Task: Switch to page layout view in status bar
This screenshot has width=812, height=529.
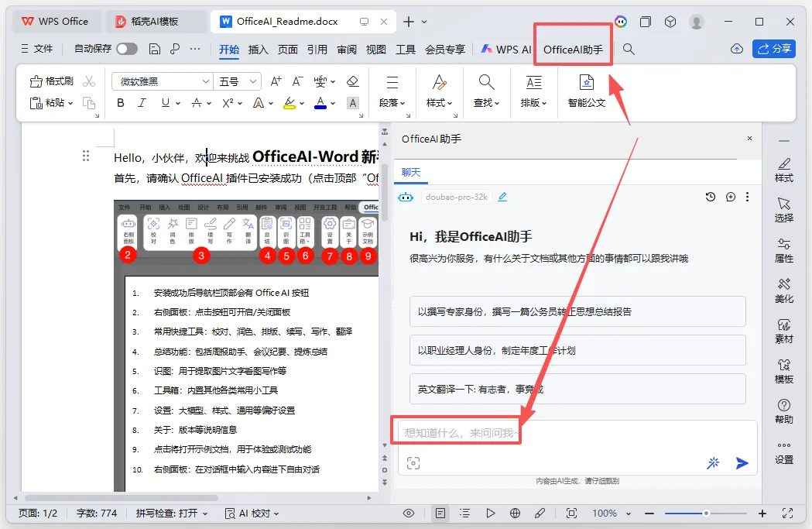Action: (440, 513)
